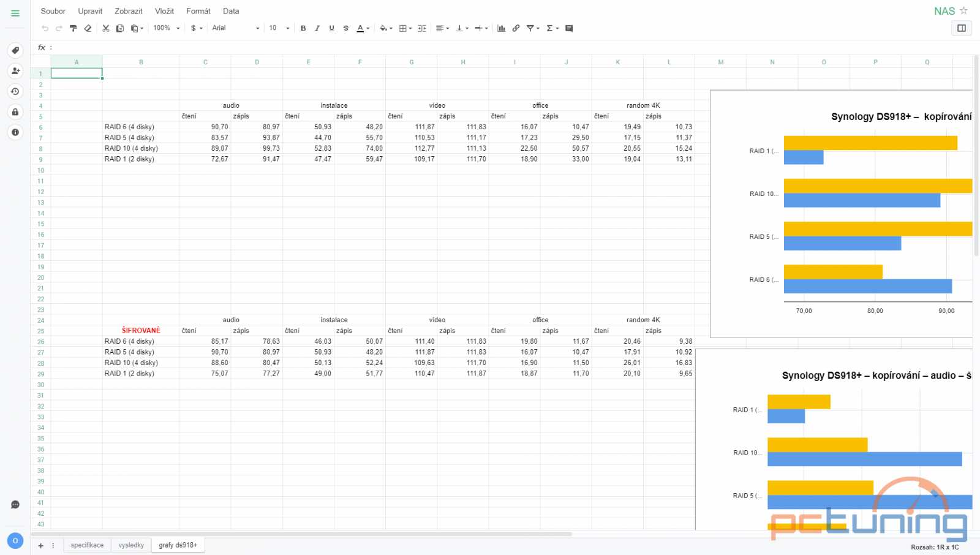
Task: Toggle underline formatting
Action: pyautogui.click(x=331, y=28)
